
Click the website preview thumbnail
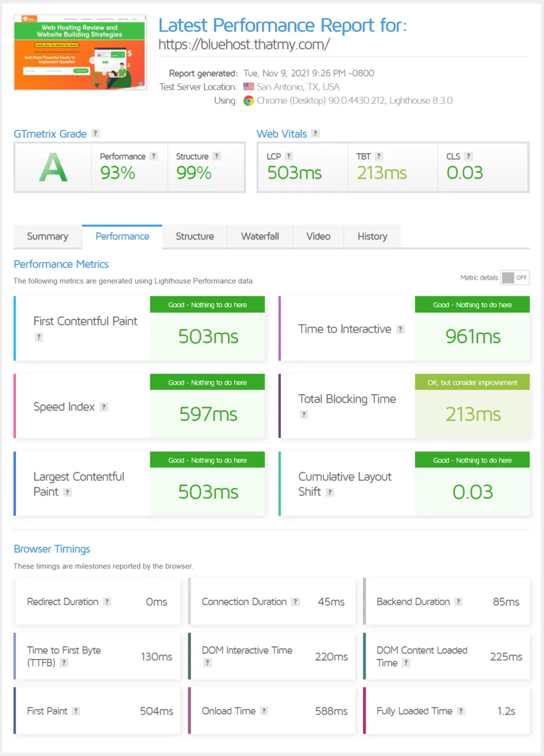[x=80, y=53]
